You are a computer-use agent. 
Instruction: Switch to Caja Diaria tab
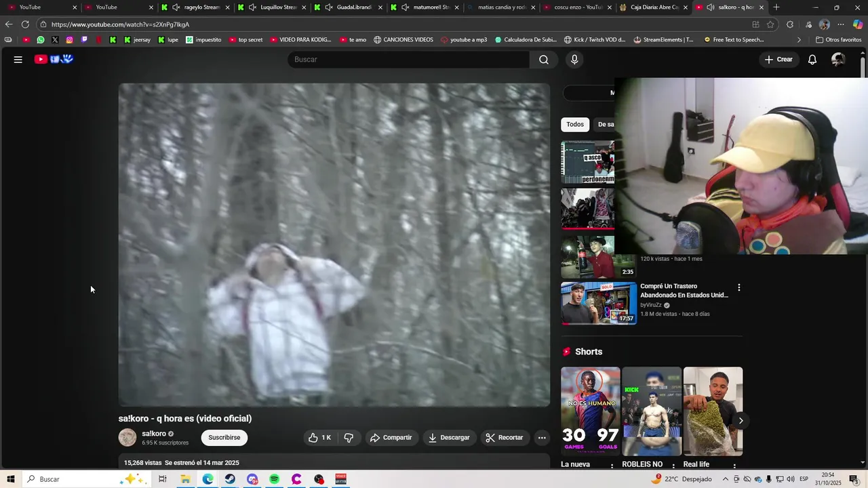pos(653,7)
